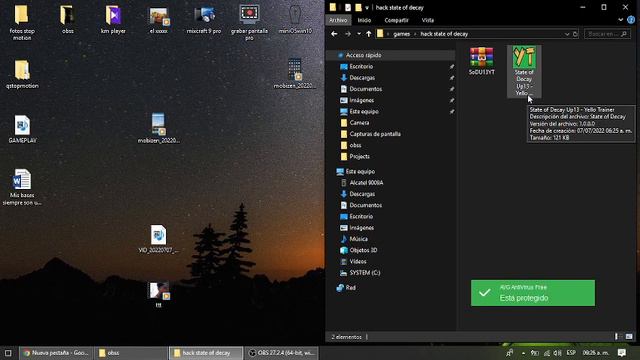640x360 pixels.
Task: Click the AVG AntiVirus Está protegido notification
Action: (x=533, y=293)
